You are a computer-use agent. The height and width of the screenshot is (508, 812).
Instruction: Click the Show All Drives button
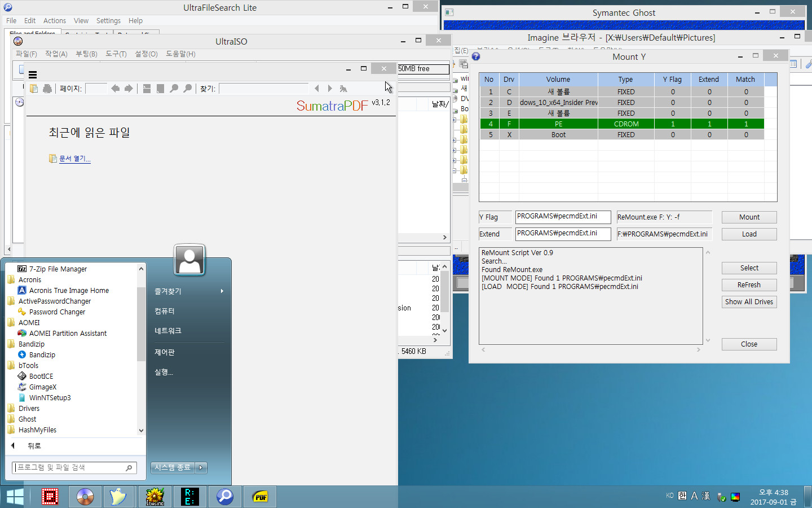point(749,302)
